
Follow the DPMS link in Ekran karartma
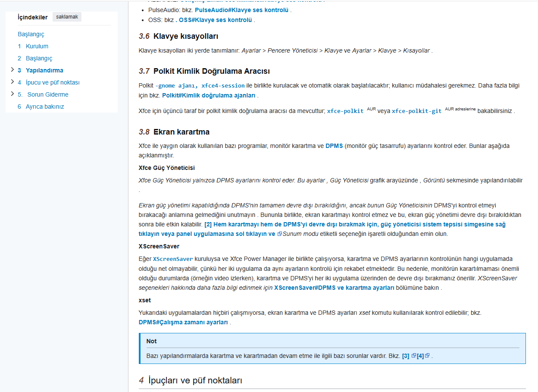pos(334,146)
